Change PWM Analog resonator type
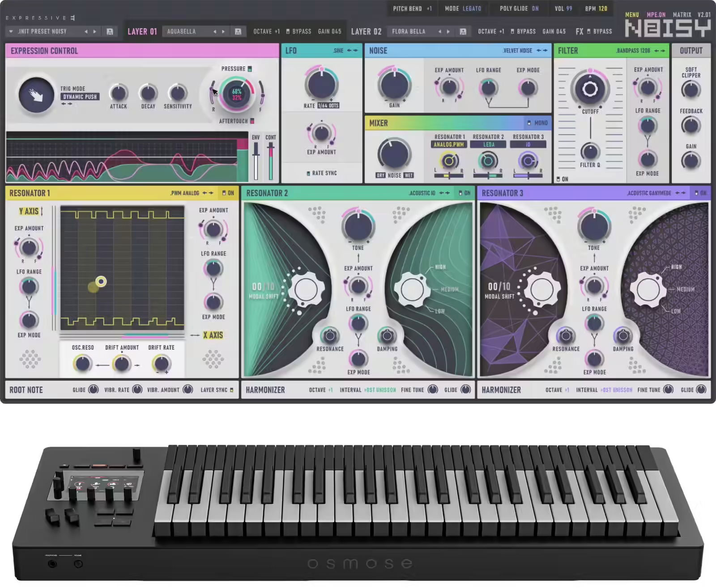716x588 pixels. pos(192,193)
